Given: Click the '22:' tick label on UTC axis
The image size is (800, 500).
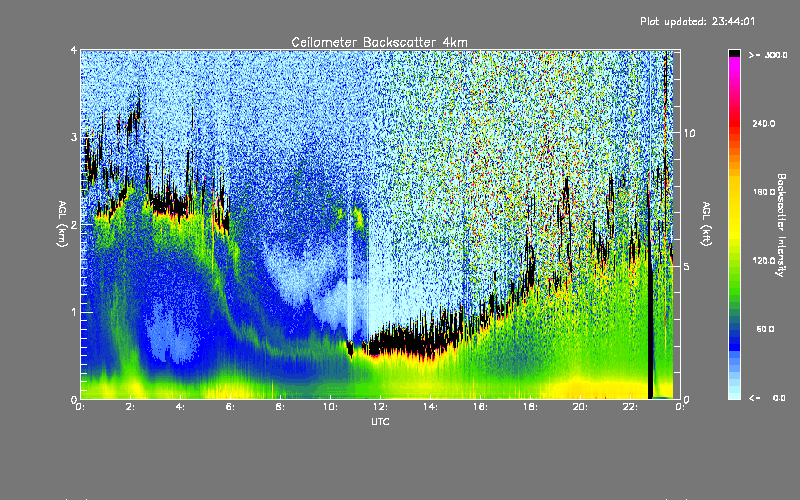Looking at the screenshot, I should 631,407.
